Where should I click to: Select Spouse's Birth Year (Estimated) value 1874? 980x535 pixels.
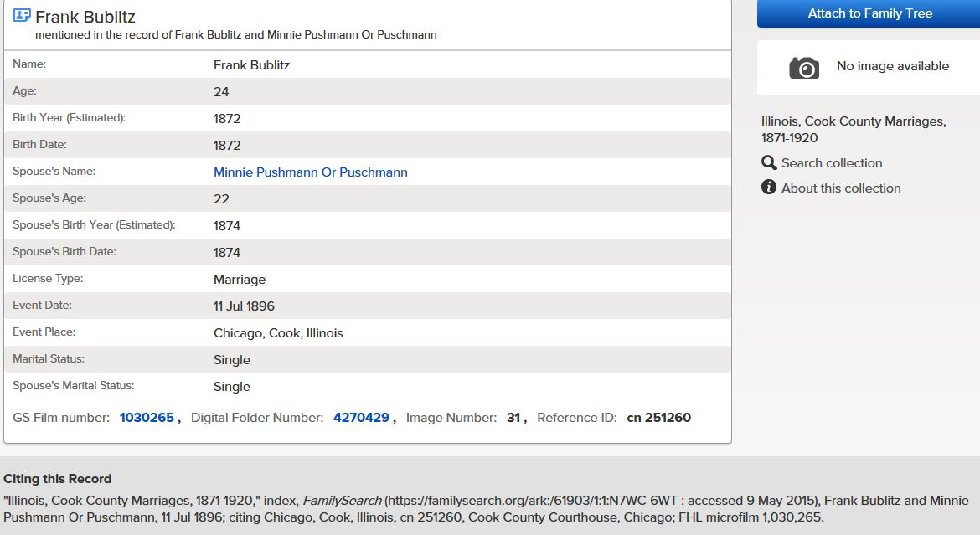tap(227, 226)
